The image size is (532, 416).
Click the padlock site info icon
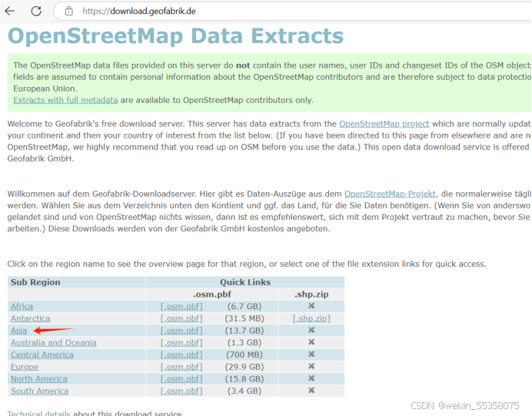point(69,12)
